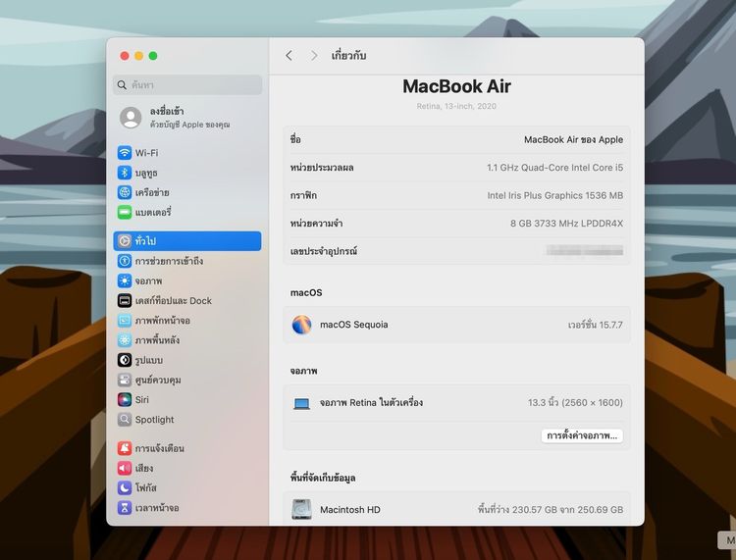
Task: Click the macOS Sequoia logo icon
Action: click(x=302, y=325)
